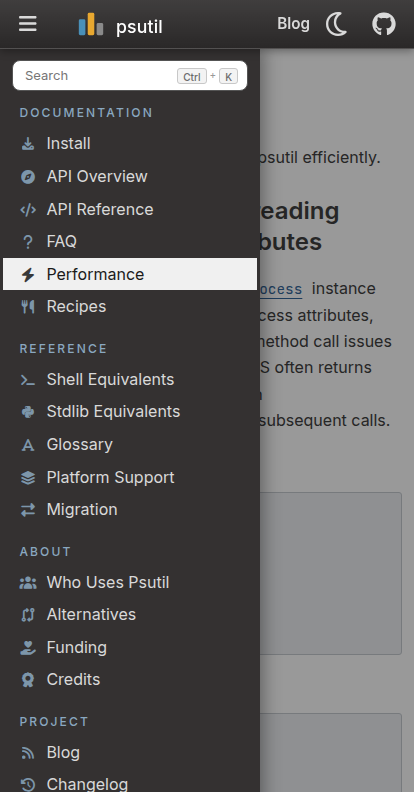Click the Stdlib Equivalents Python icon

coord(28,412)
